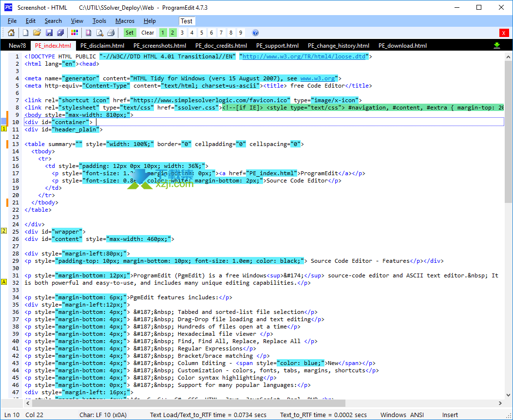Open the Search menu

[53, 21]
